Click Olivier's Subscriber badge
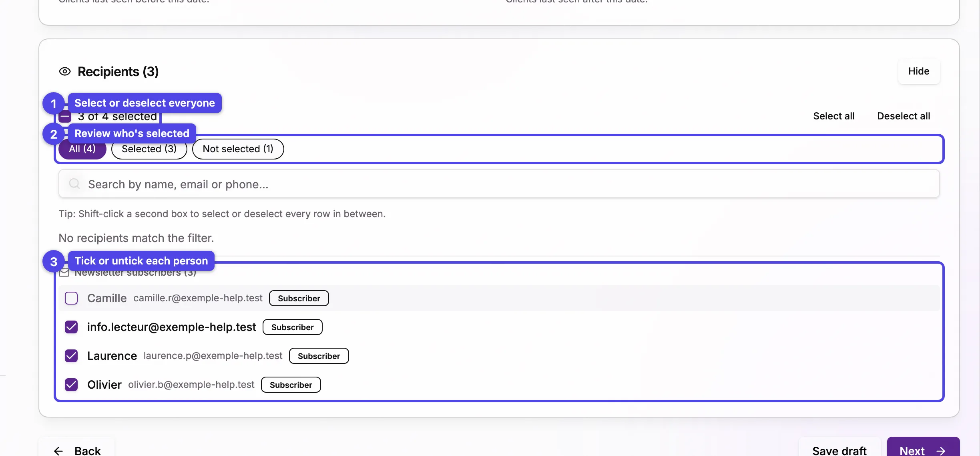This screenshot has height=456, width=980. [x=291, y=385]
